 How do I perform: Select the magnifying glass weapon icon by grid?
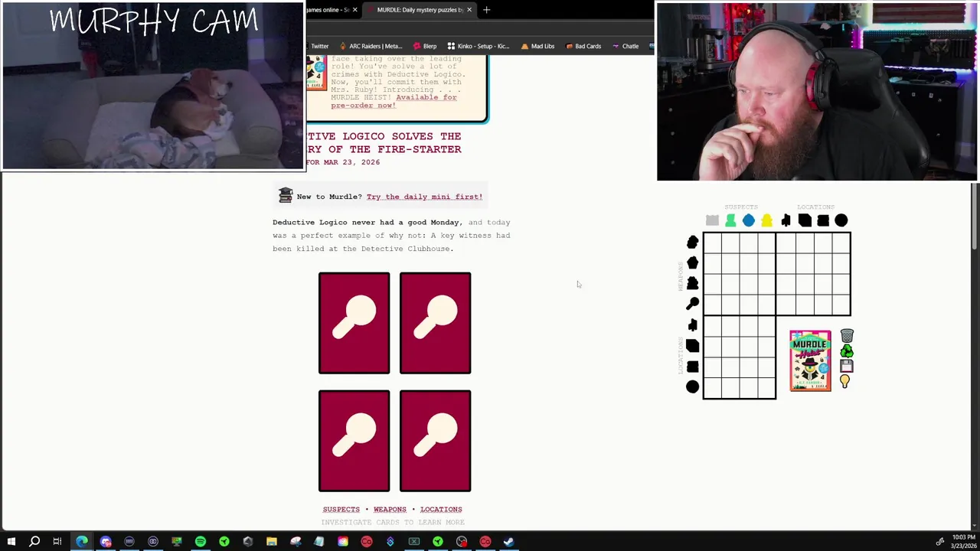692,305
